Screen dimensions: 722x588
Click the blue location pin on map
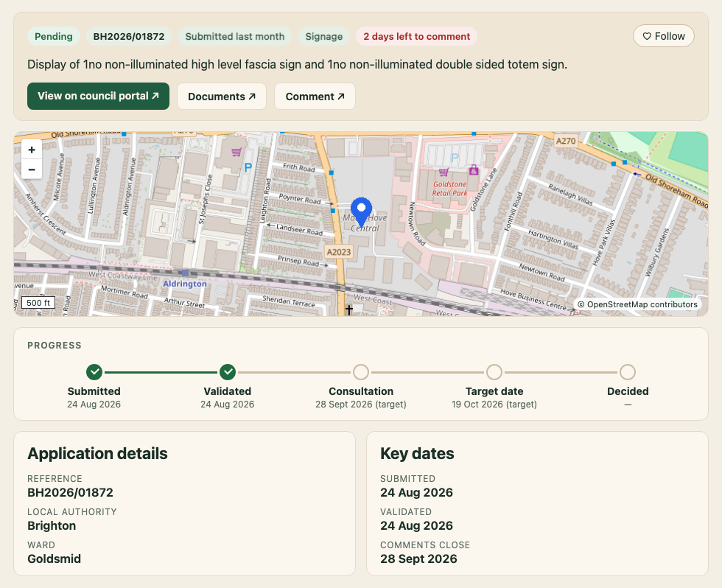(x=362, y=212)
